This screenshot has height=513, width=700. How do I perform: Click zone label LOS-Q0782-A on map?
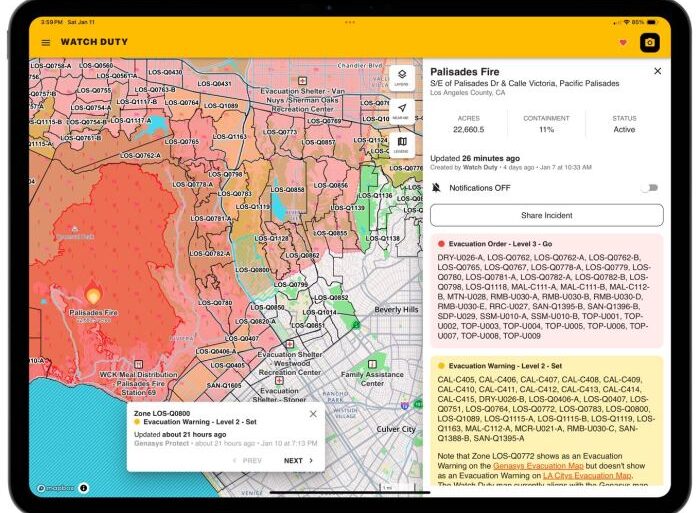coord(210,253)
